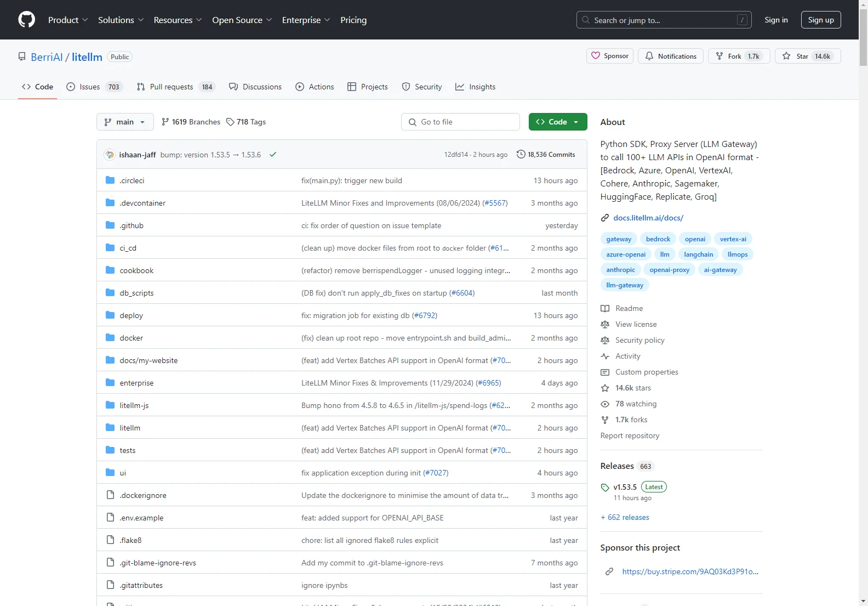The image size is (868, 606).
Task: Click the 1619 Branches link
Action: [x=191, y=122]
